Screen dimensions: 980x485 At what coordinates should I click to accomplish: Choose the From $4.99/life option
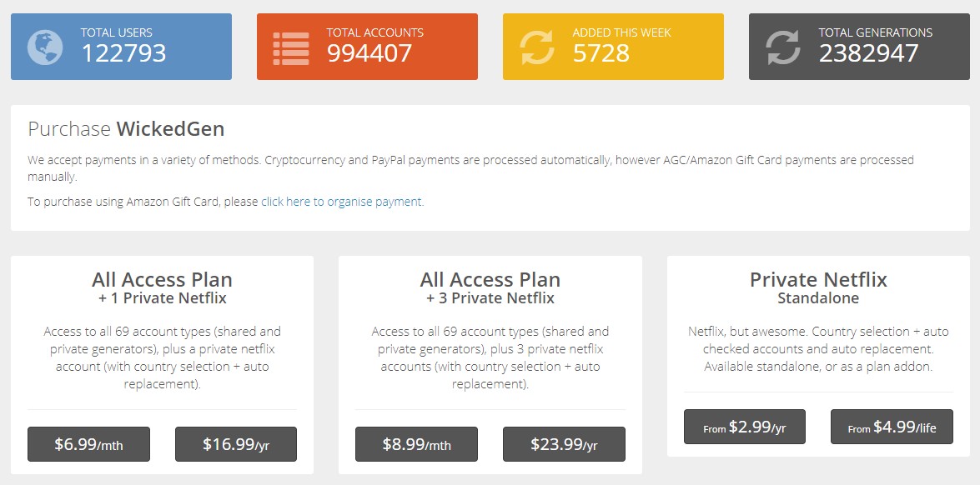892,427
